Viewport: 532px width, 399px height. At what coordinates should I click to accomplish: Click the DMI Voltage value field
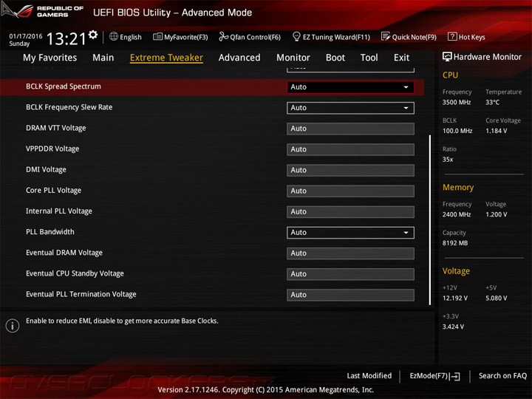[x=350, y=171]
